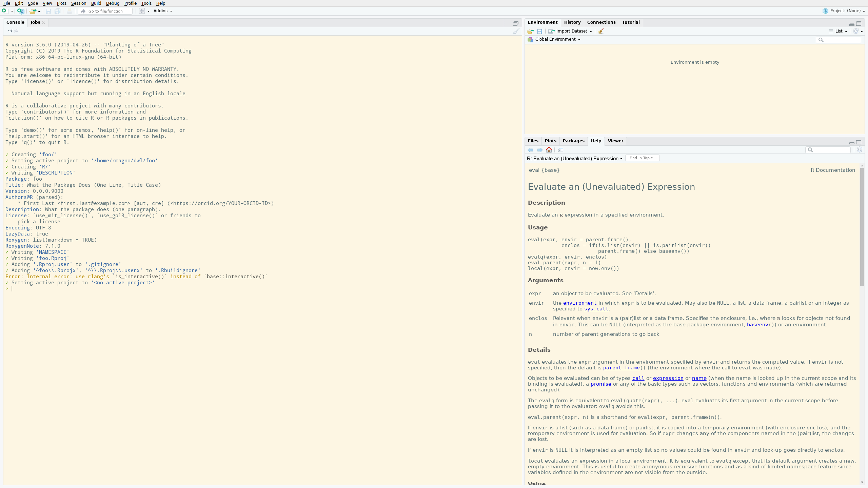Open the Import Dataset dropdown
The height and width of the screenshot is (488, 868).
571,31
